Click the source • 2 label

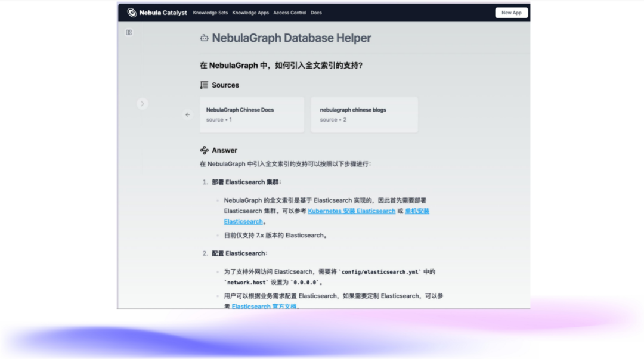point(333,120)
